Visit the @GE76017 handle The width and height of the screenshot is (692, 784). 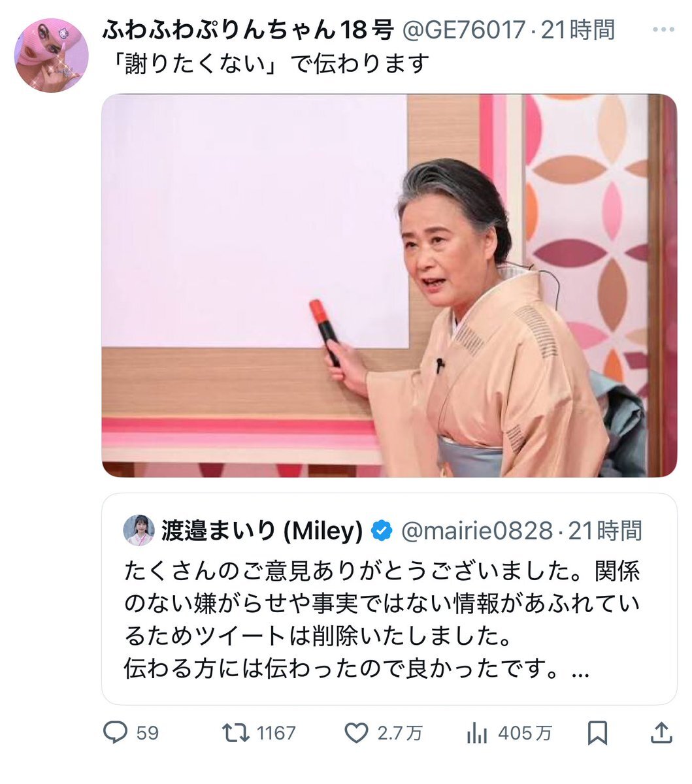tap(463, 29)
